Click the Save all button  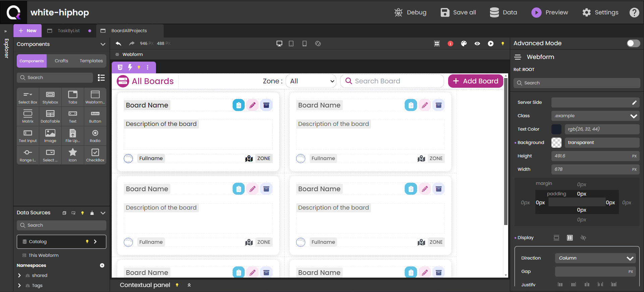(x=458, y=12)
